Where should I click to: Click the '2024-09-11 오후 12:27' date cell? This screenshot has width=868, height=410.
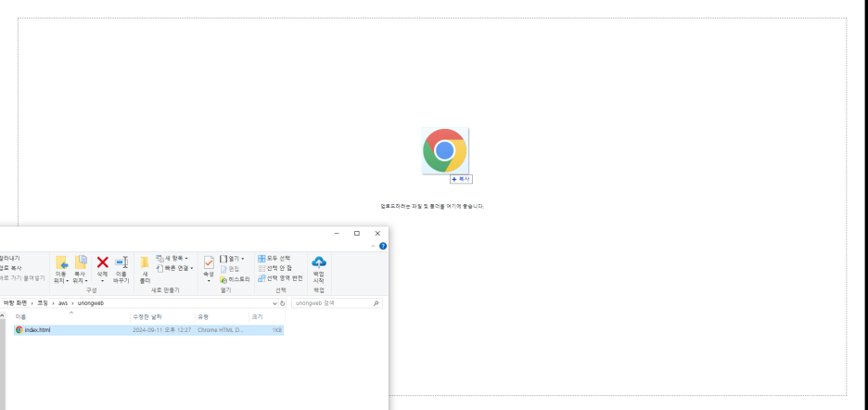coord(161,330)
